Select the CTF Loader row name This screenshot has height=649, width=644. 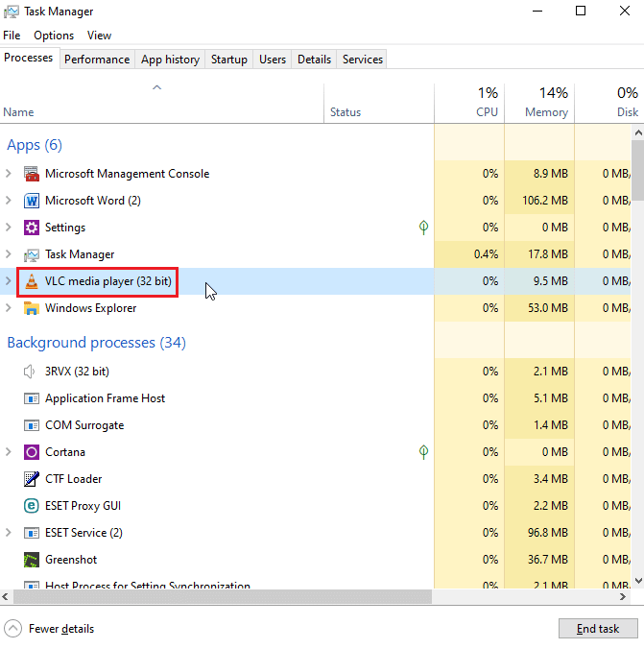[x=73, y=479]
